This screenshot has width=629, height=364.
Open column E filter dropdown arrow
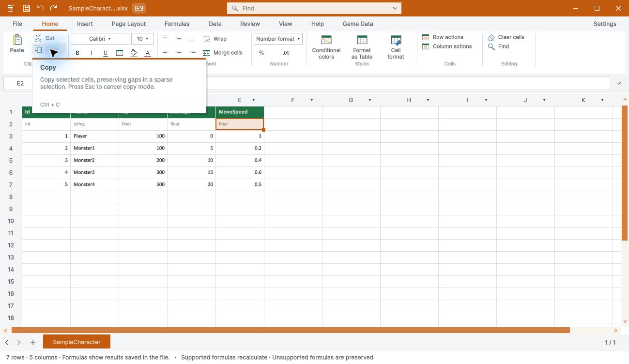[254, 100]
